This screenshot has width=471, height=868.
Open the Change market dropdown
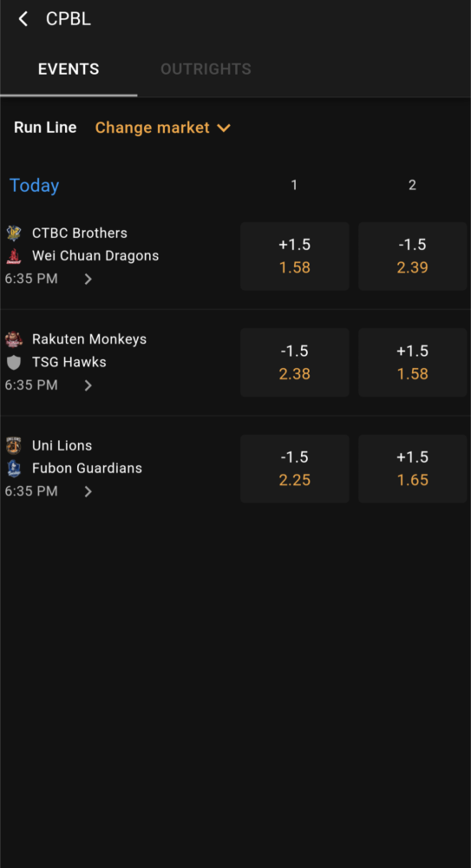point(163,128)
